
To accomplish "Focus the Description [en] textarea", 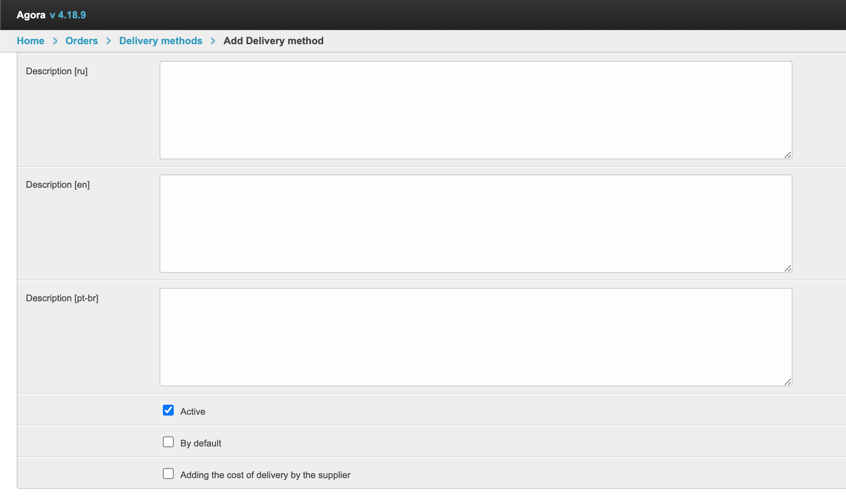I will (x=476, y=224).
